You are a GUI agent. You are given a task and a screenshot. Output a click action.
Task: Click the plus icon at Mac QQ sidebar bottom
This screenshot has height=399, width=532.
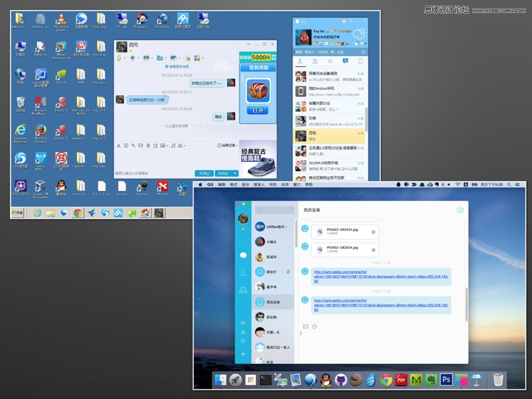tap(243, 354)
